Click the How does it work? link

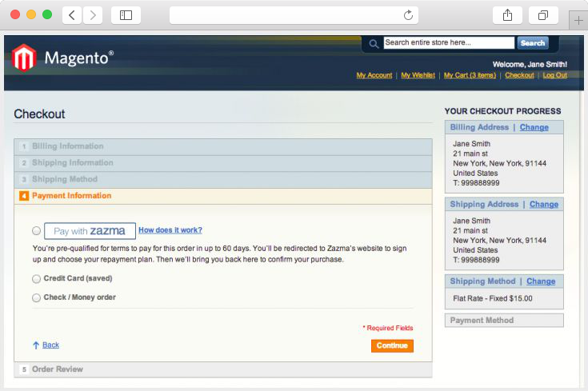[x=170, y=230]
